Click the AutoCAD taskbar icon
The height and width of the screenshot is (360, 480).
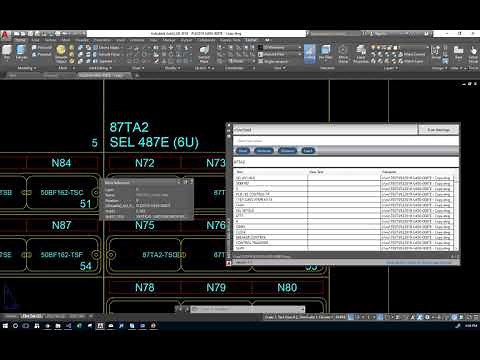pyautogui.click(x=100, y=326)
